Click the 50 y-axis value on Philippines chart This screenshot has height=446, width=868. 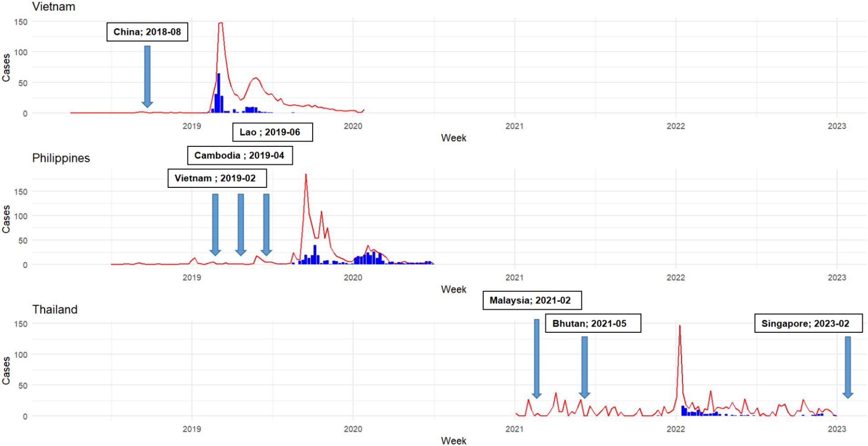pos(23,241)
